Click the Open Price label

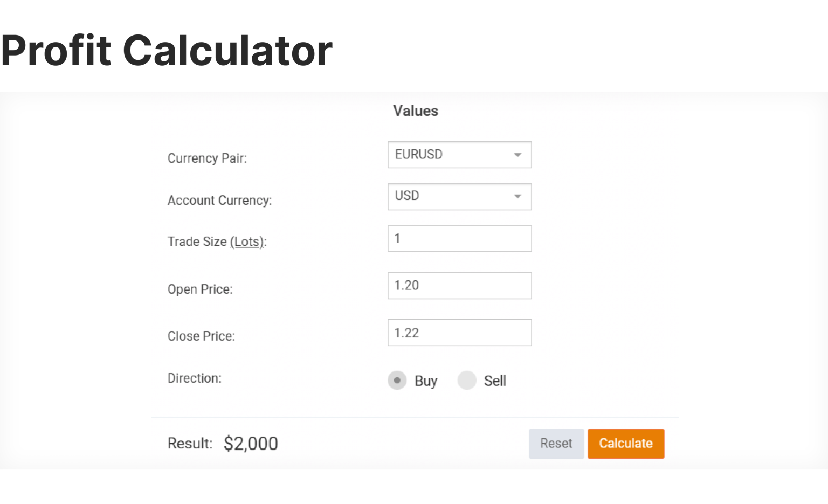pos(200,289)
